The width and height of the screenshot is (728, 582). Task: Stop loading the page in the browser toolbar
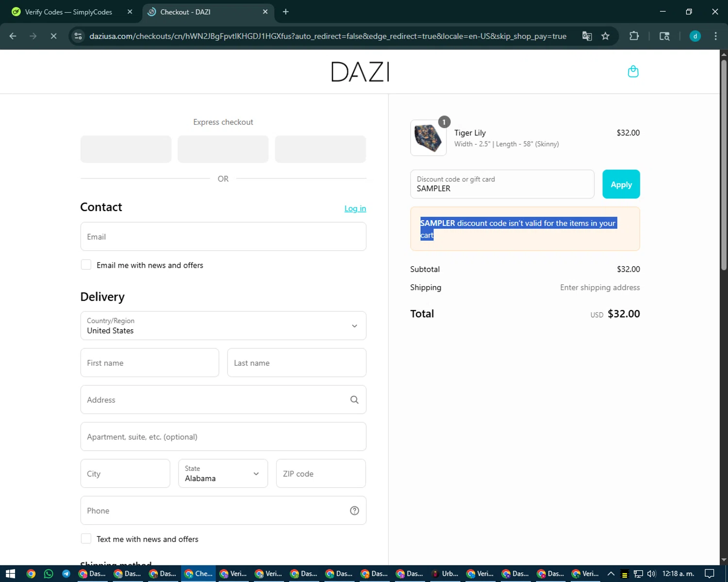click(x=53, y=36)
